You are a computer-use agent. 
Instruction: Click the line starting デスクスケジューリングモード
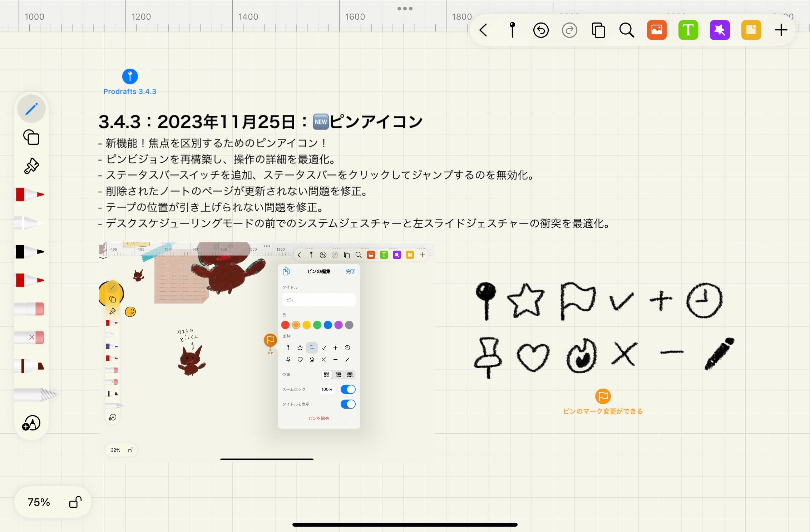[x=354, y=223]
